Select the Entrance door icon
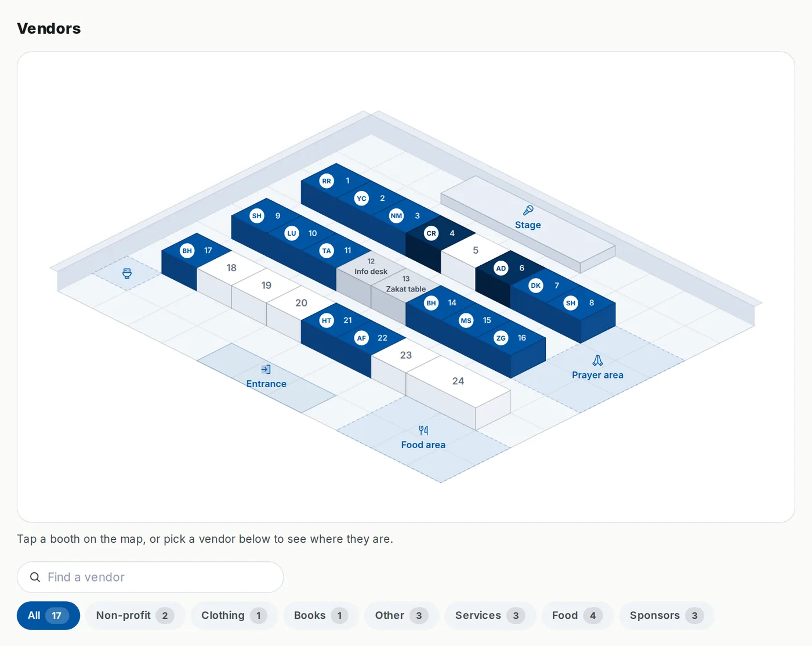Screen dimensions: 812x646 click(266, 369)
